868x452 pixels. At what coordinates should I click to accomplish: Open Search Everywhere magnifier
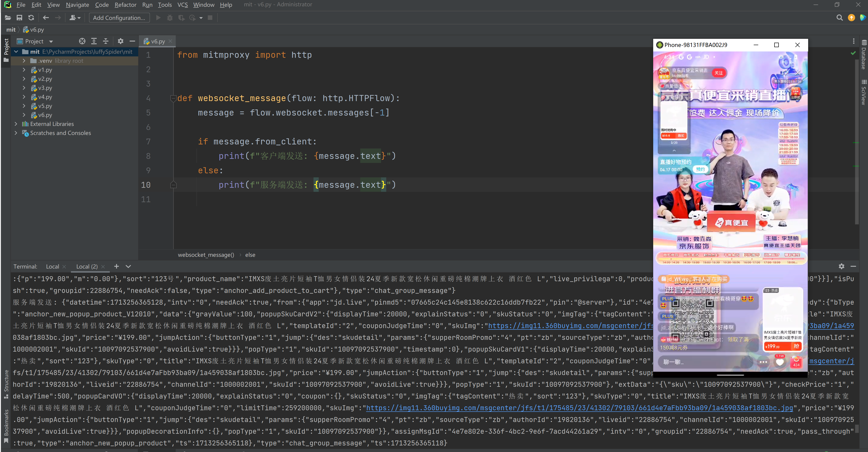point(839,18)
